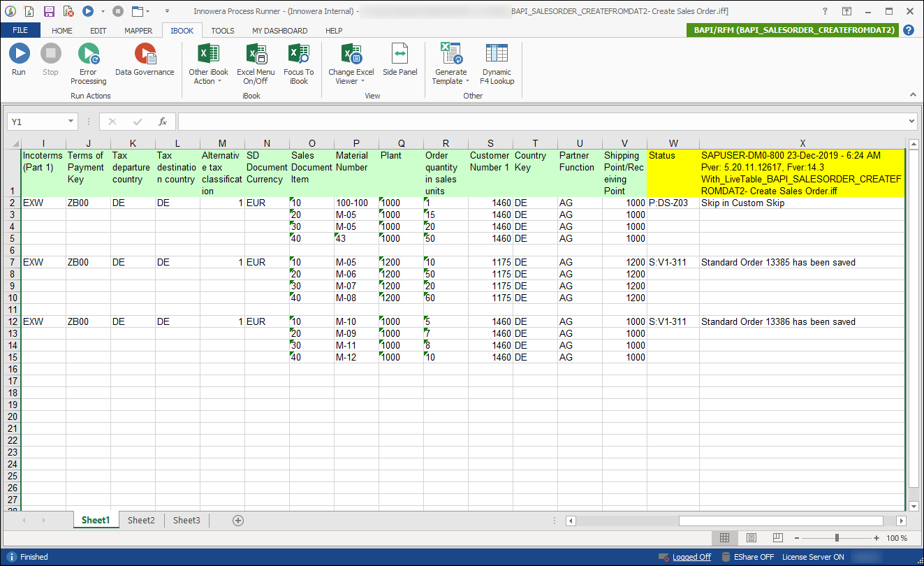This screenshot has width=924, height=566.
Task: Open the HELP tab
Action: click(x=334, y=31)
